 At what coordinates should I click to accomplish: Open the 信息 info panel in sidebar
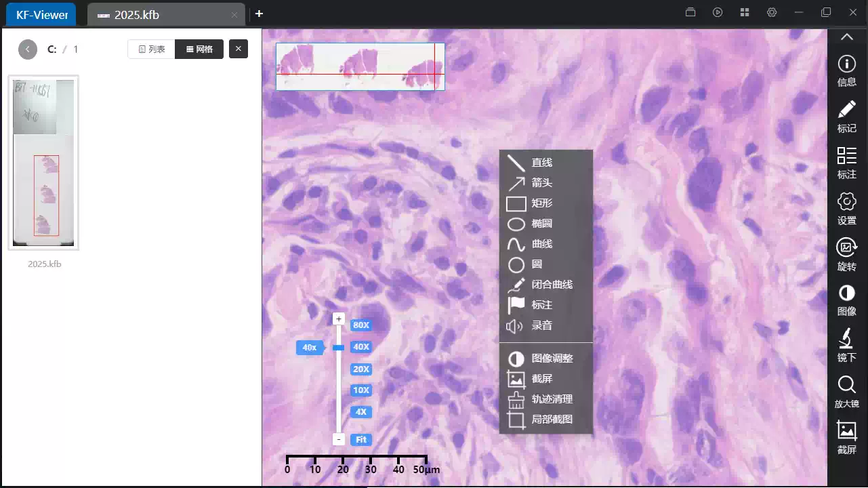coord(846,70)
